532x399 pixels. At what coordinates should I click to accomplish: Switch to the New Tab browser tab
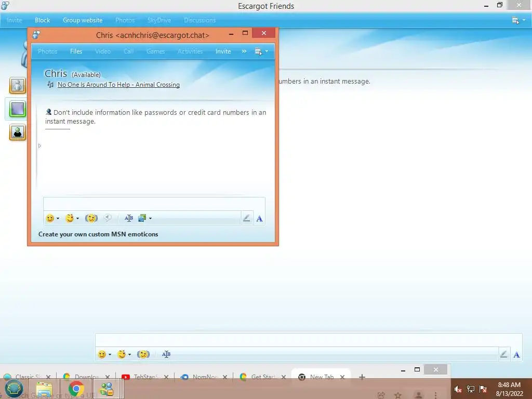(322, 377)
